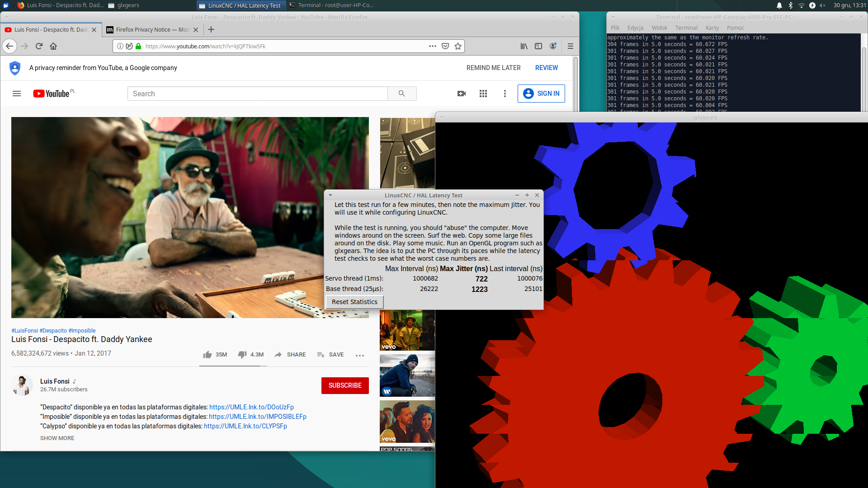Open Terminal menu in Terminal window
The width and height of the screenshot is (868, 488).
(686, 28)
